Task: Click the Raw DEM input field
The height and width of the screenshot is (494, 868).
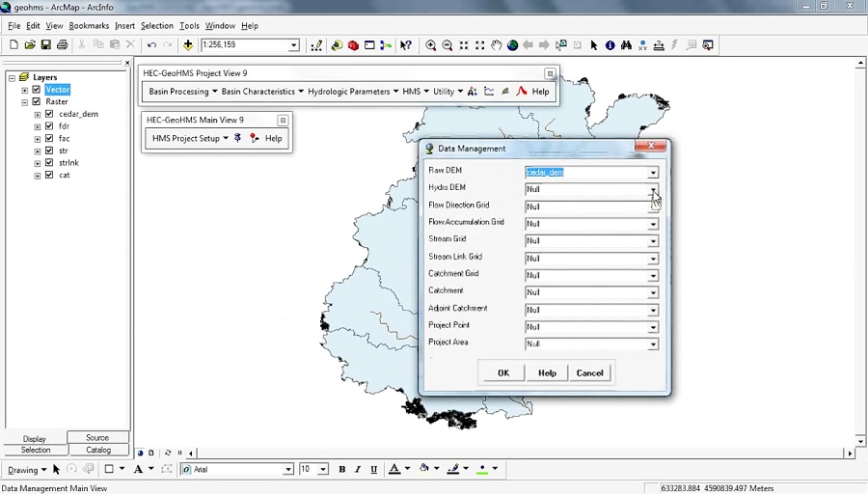Action: (x=584, y=173)
